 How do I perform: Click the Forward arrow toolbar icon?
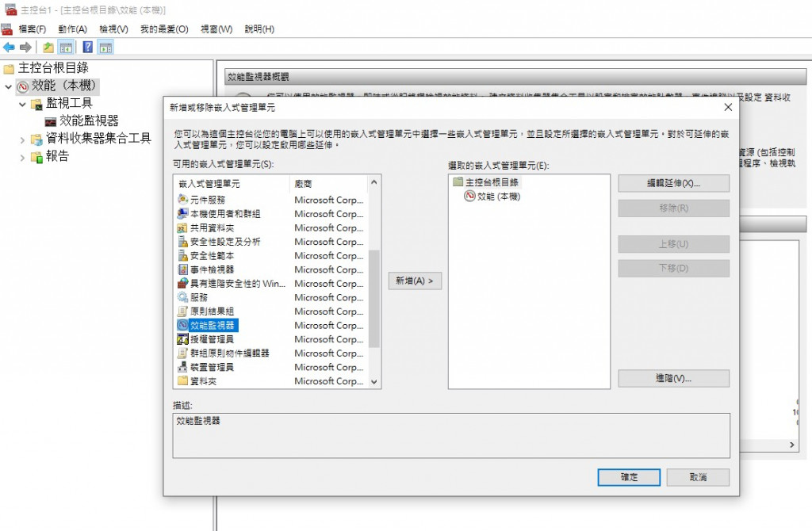25,48
